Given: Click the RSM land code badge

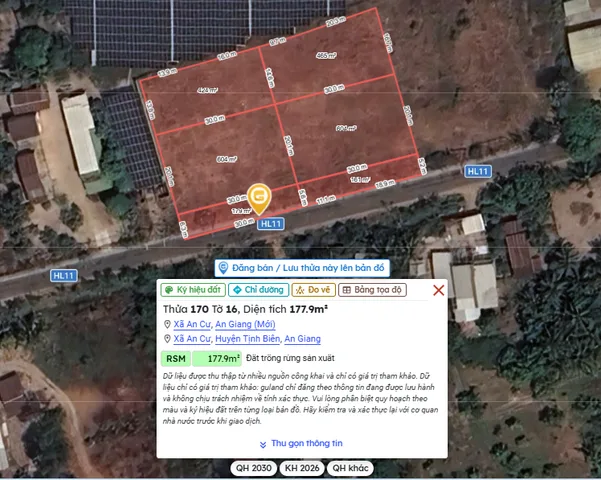Looking at the screenshot, I should pos(176,359).
